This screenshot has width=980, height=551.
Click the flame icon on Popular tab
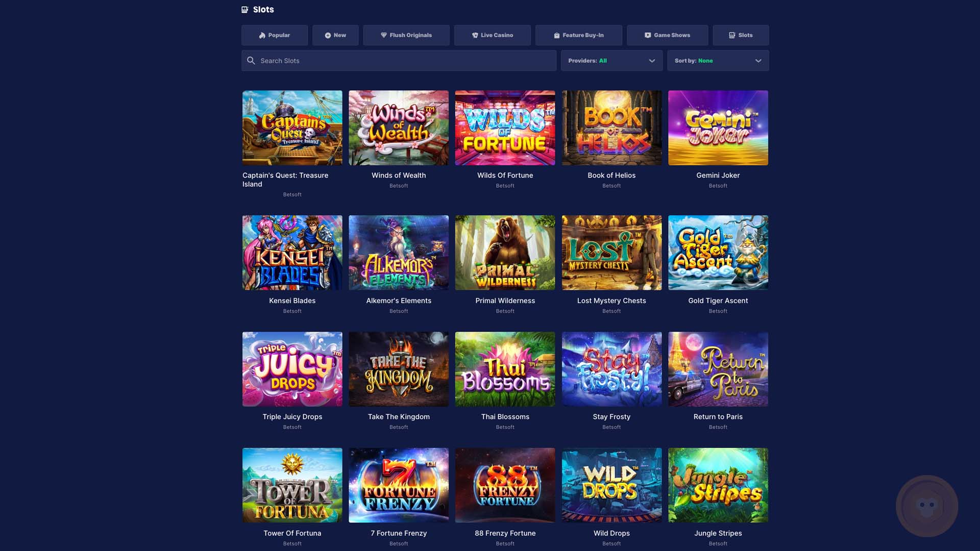pyautogui.click(x=262, y=35)
